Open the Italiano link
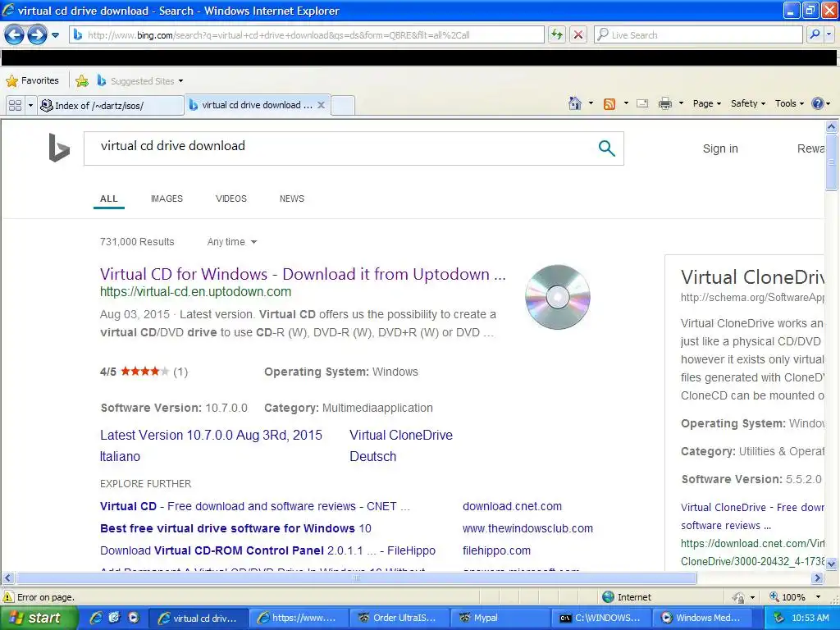Image resolution: width=840 pixels, height=630 pixels. (120, 456)
